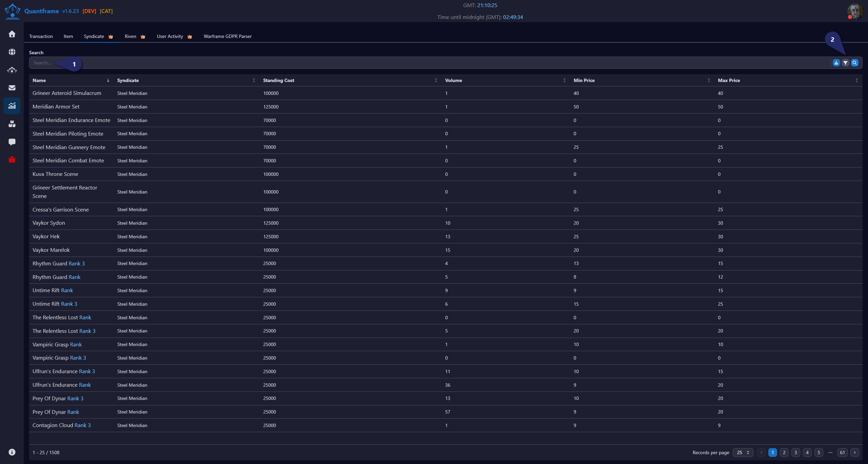Viewport: 868px width, 464px height.
Task: Click Untime Rift Rank 3 row
Action: tap(446, 304)
